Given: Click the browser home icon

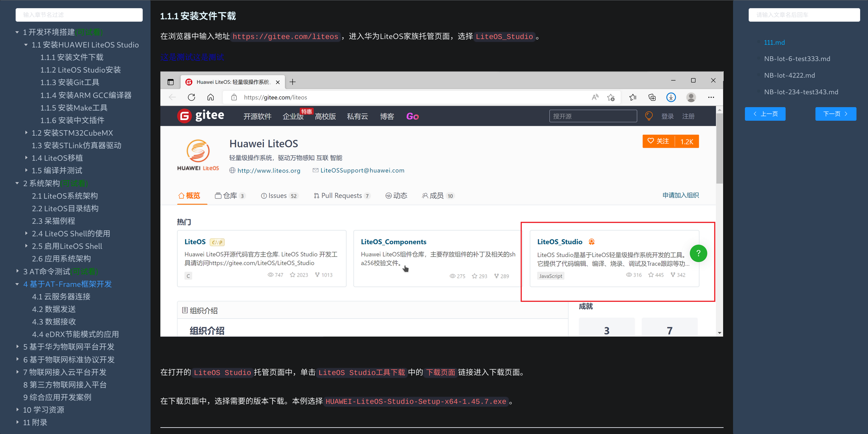Looking at the screenshot, I should pyautogui.click(x=211, y=97).
